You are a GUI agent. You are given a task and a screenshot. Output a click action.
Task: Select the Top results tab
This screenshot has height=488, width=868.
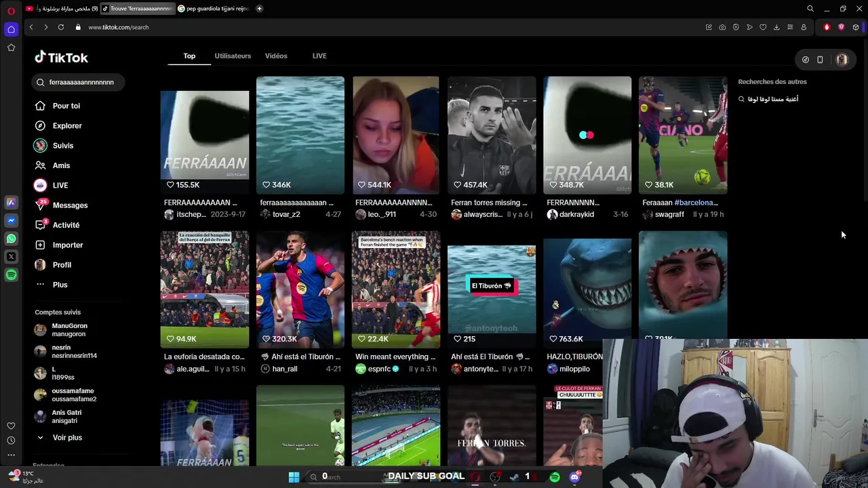[x=189, y=56]
